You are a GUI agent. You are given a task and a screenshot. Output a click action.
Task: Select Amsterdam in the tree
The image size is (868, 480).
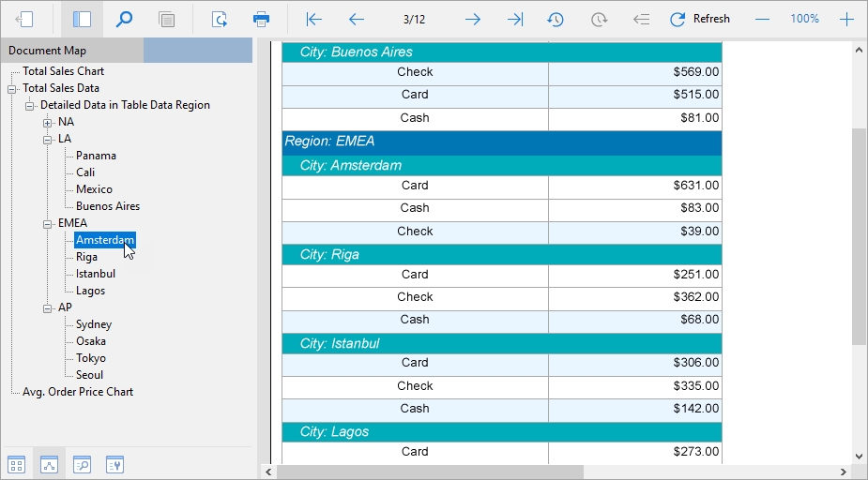click(x=104, y=239)
